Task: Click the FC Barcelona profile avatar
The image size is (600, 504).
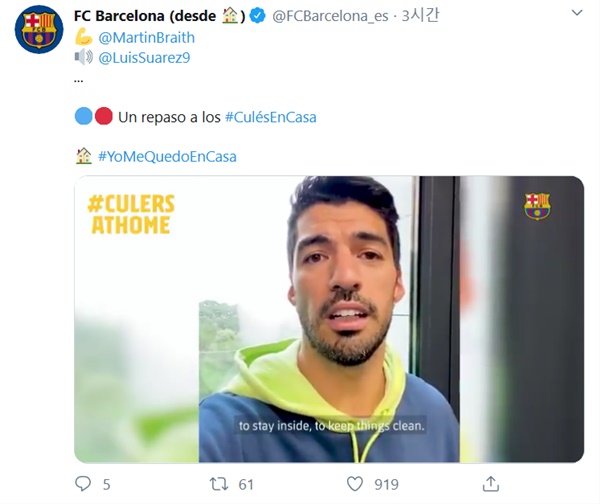Action: point(39,29)
